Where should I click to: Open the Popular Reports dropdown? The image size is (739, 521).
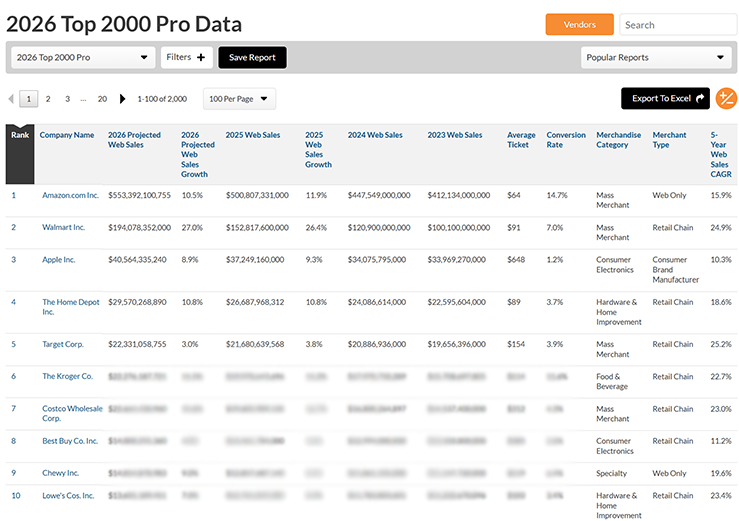(654, 58)
